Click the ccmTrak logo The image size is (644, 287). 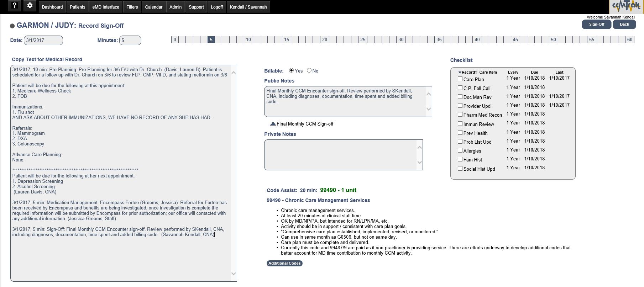coord(625,6)
